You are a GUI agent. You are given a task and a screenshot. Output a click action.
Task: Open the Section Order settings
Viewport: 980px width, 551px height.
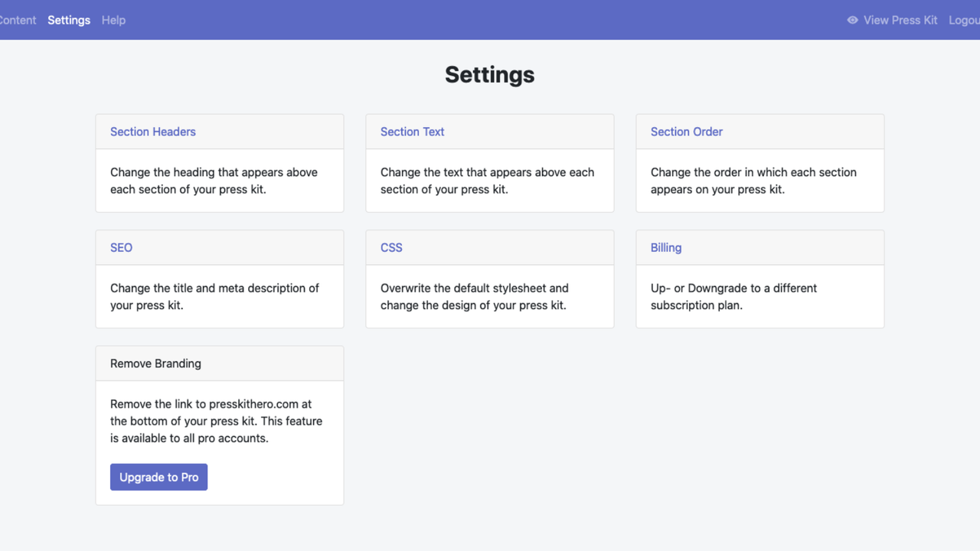686,132
